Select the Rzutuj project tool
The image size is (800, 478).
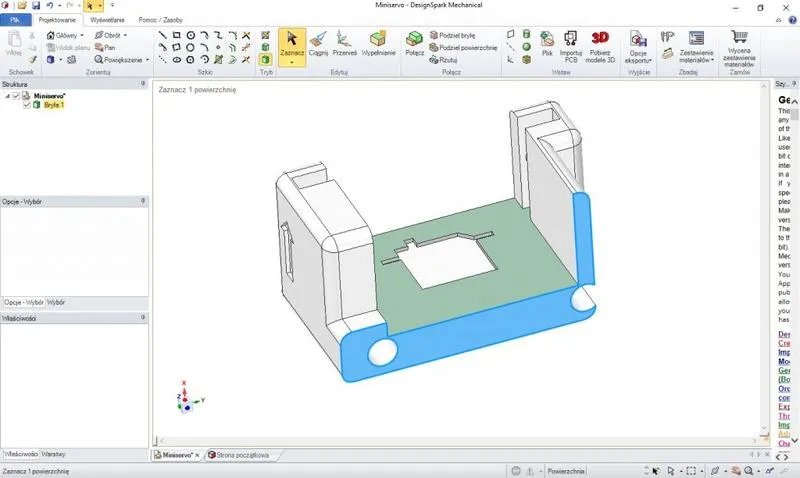(x=443, y=60)
